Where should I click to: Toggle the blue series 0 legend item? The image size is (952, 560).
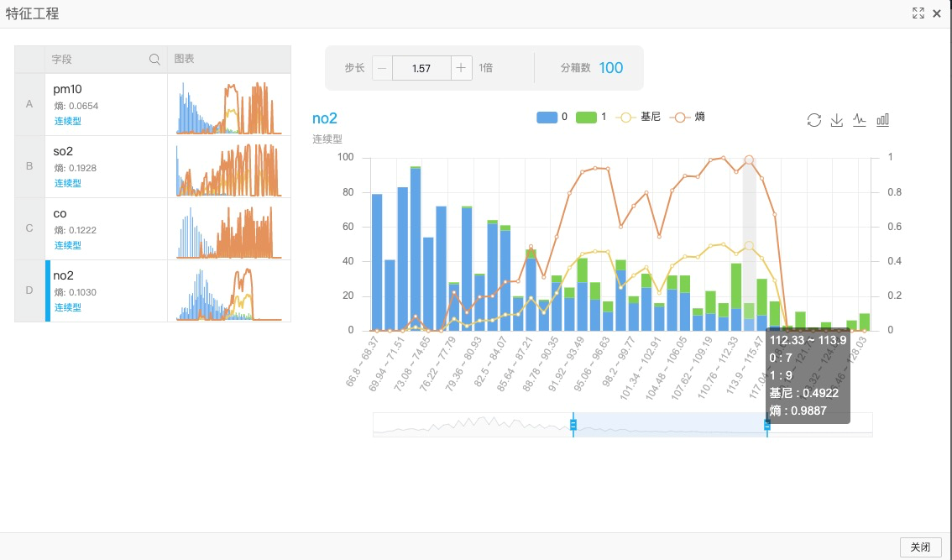point(552,117)
